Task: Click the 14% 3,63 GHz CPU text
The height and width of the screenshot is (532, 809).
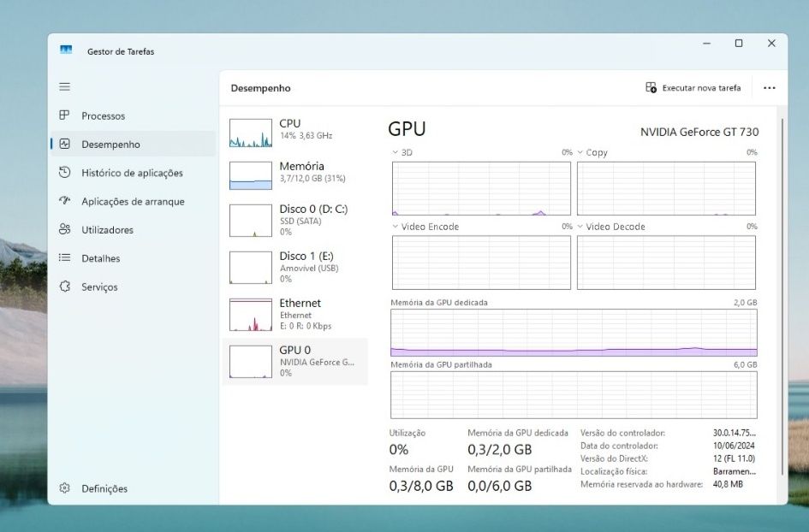Action: [x=306, y=136]
